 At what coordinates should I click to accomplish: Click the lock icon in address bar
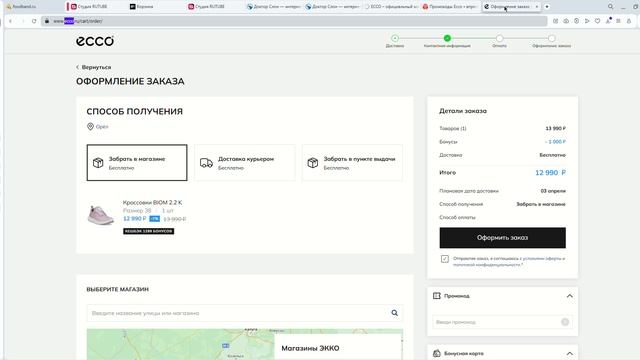47,21
